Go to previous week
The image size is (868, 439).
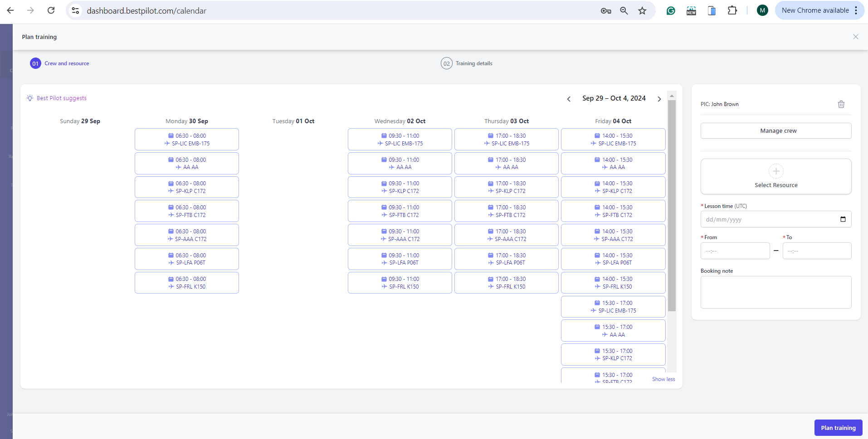569,99
